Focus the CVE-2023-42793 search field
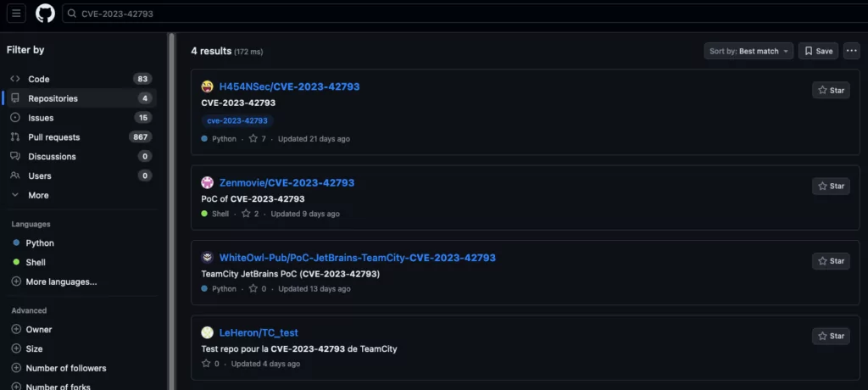The width and height of the screenshot is (868, 390). click(465, 14)
